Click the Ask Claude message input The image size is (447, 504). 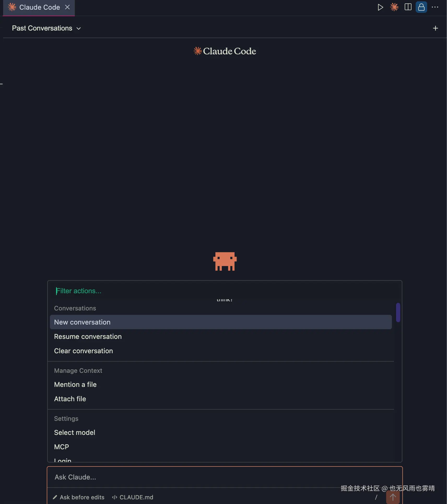225,477
